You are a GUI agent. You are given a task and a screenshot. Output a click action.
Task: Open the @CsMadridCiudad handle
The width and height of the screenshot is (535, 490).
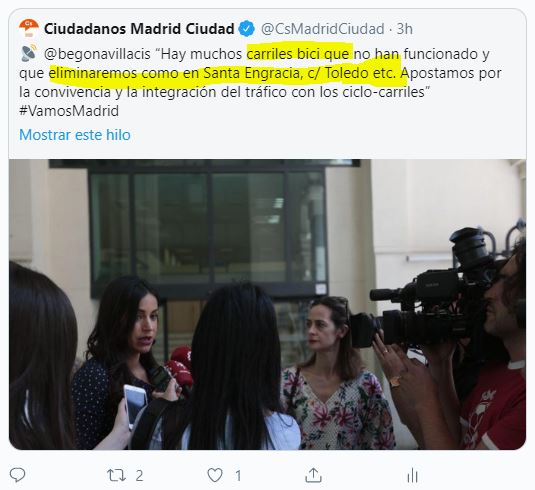tap(322, 29)
